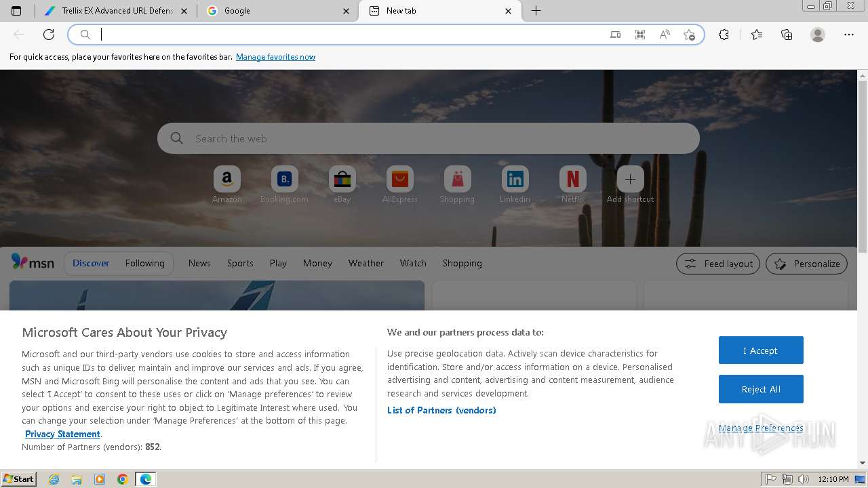Click search magnifier in web search box

[177, 138]
